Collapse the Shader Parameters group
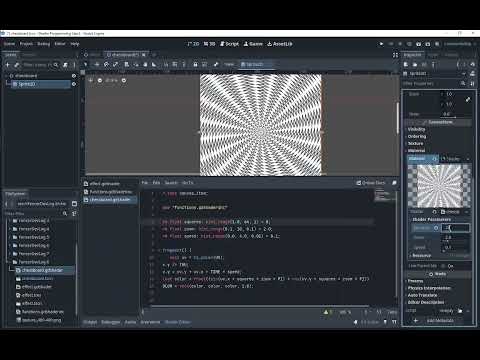This screenshot has height=360, width=480. 431,219
